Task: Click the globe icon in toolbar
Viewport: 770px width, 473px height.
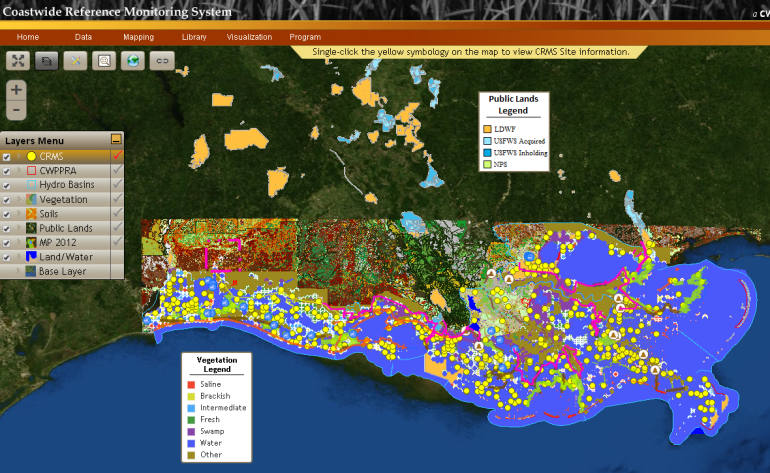Action: 133,61
